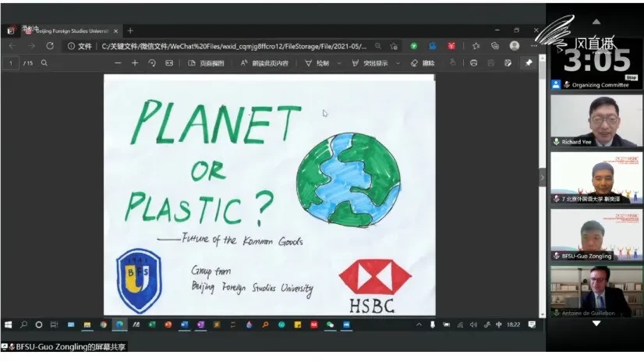Screen dimensions: 644x362
Task: Open Chrome from the taskbar
Action: click(x=104, y=325)
